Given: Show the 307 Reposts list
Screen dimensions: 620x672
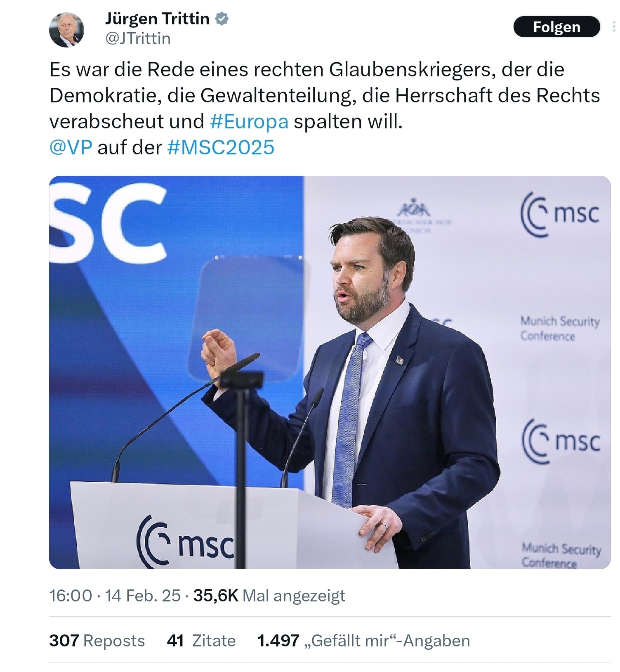Looking at the screenshot, I should coord(97,641).
